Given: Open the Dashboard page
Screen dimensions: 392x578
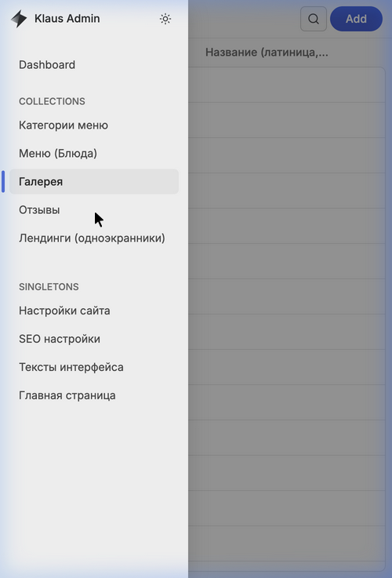Looking at the screenshot, I should click(47, 65).
